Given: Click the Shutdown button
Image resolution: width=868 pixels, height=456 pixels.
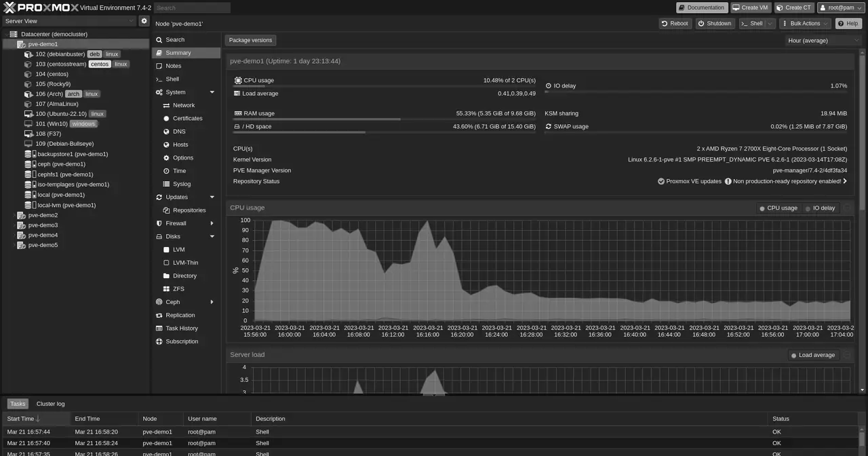Looking at the screenshot, I should (714, 23).
